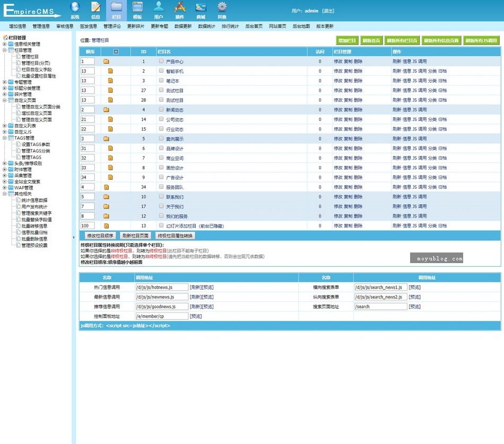Open the 商城 card icon
Image resolution: width=504 pixels, height=444 pixels.
[x=201, y=7]
